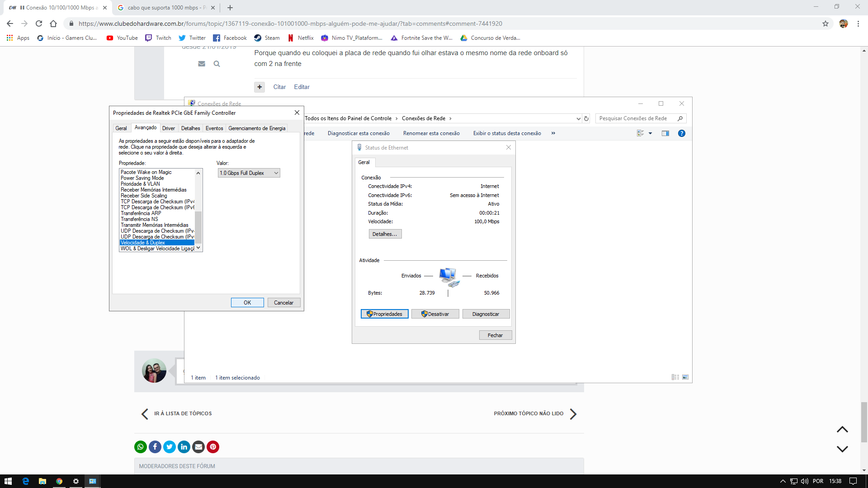
Task: Open the Eventos tab
Action: tap(214, 128)
